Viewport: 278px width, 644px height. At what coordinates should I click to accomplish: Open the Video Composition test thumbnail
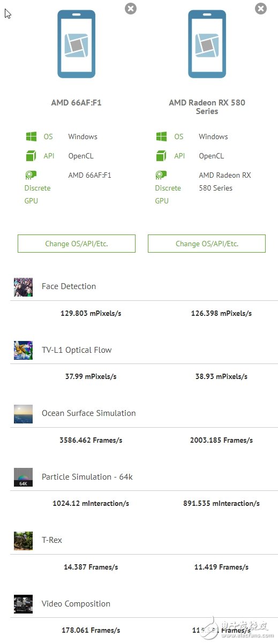pos(23,604)
